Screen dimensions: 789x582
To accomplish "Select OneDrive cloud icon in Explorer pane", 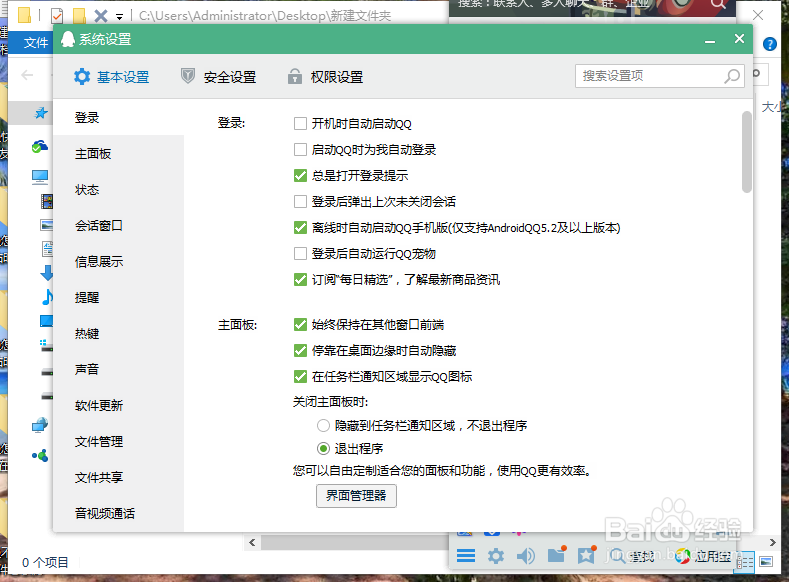I will (x=40, y=146).
